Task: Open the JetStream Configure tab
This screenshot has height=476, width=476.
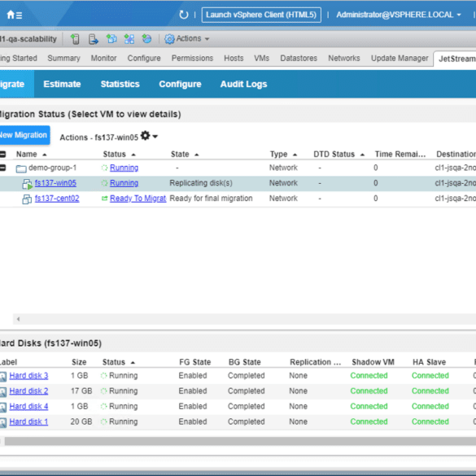Action: 180,84
